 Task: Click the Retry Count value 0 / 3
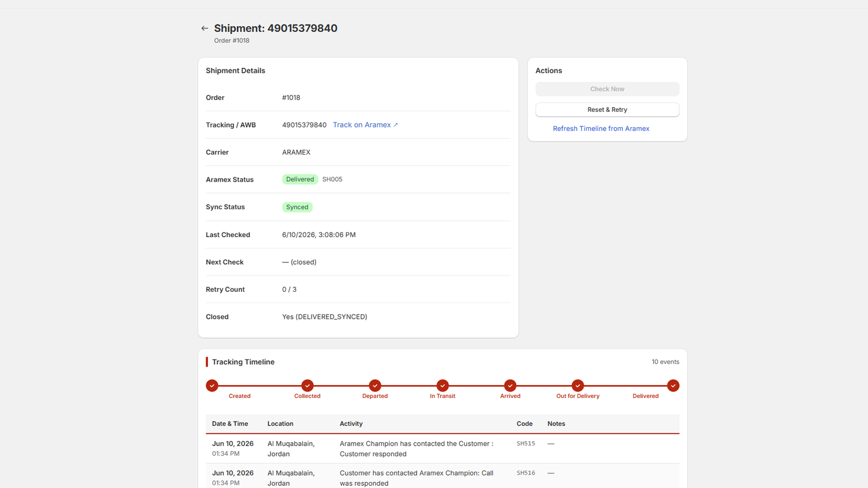tap(289, 290)
